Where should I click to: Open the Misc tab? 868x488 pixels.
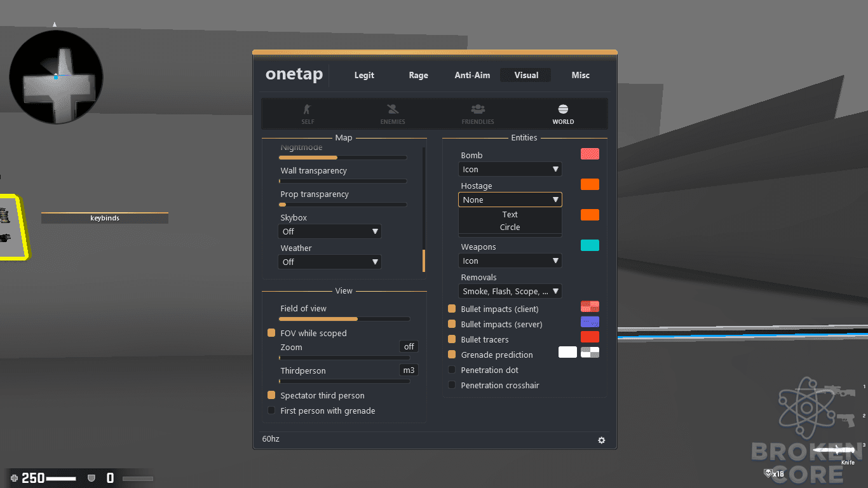click(x=581, y=75)
